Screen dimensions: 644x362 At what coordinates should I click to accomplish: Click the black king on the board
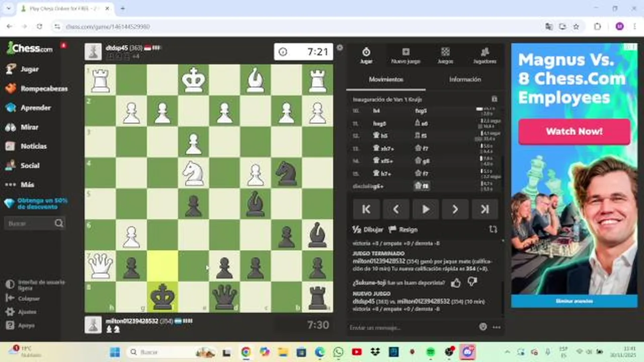point(162,297)
